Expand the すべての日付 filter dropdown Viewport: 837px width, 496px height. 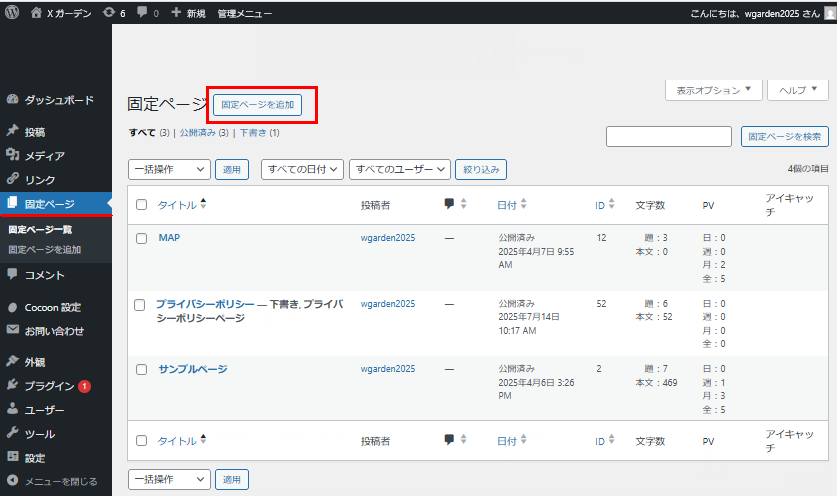302,170
